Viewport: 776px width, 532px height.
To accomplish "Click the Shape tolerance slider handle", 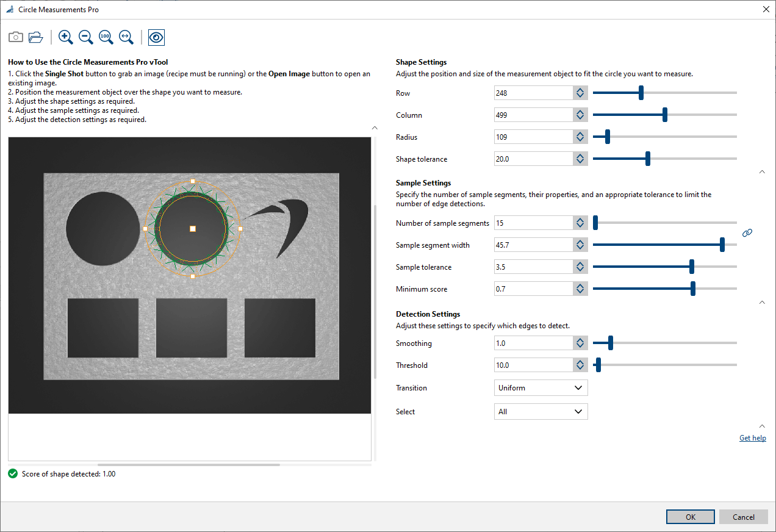I will point(648,159).
